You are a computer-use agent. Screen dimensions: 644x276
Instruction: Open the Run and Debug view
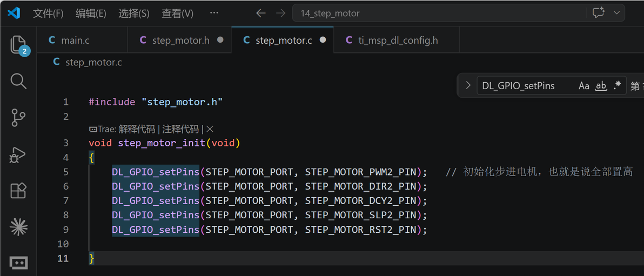point(18,154)
